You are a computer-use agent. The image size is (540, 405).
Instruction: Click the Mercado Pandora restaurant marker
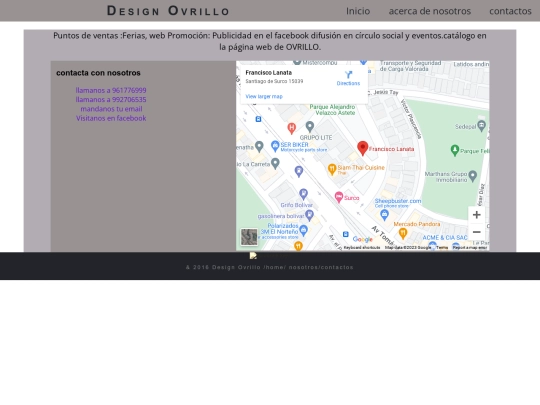[403, 233]
